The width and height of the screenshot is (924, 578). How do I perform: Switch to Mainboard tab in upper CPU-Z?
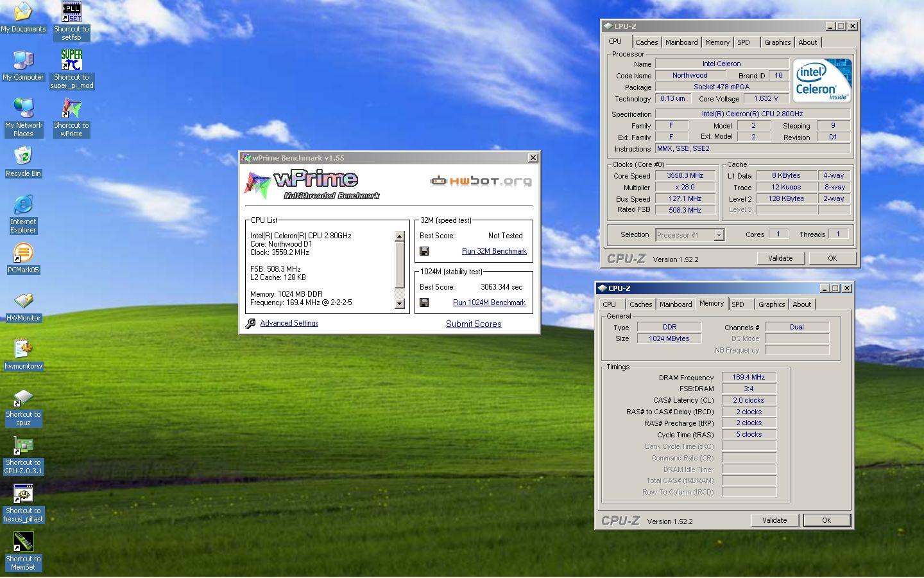tap(681, 42)
